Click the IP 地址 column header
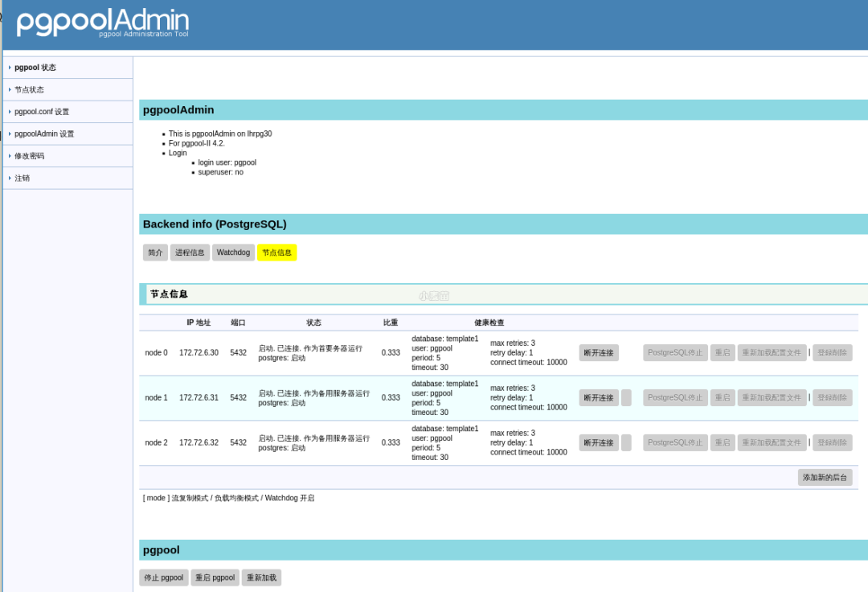 pyautogui.click(x=199, y=323)
